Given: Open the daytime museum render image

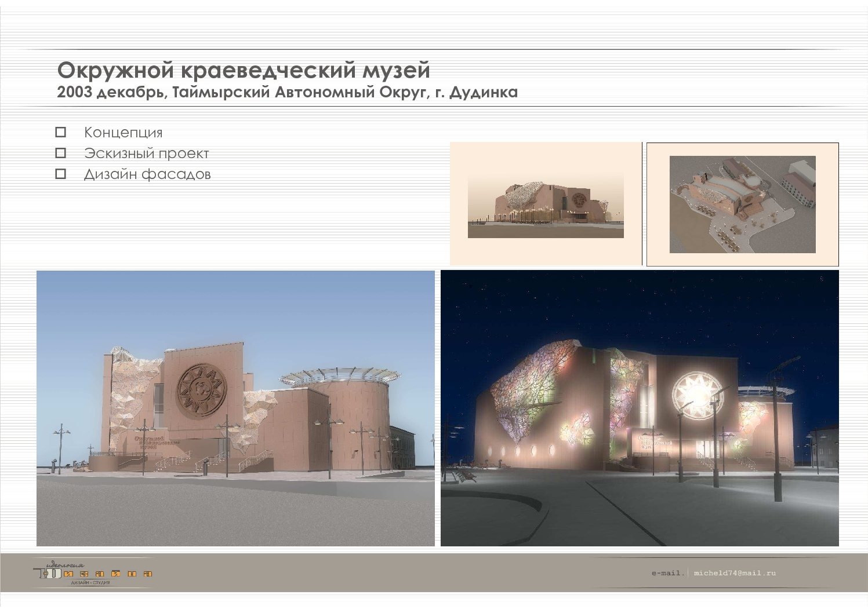Looking at the screenshot, I should pyautogui.click(x=235, y=408).
